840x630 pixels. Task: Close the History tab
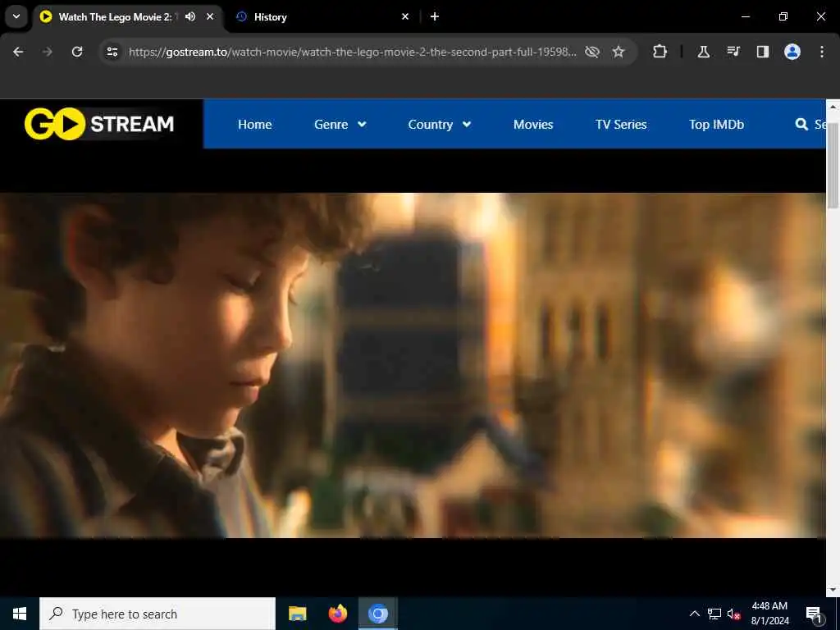coord(405,16)
